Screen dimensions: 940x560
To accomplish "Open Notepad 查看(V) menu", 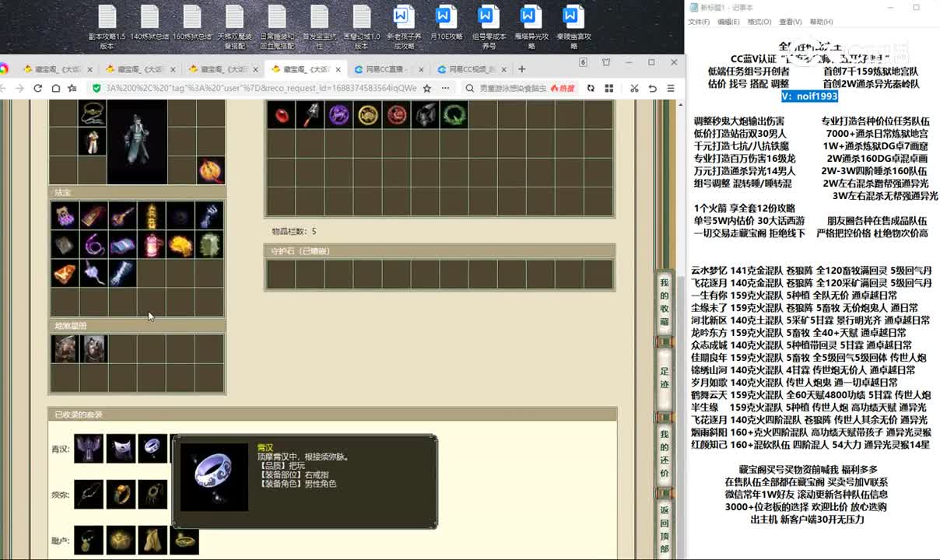I will point(791,22).
